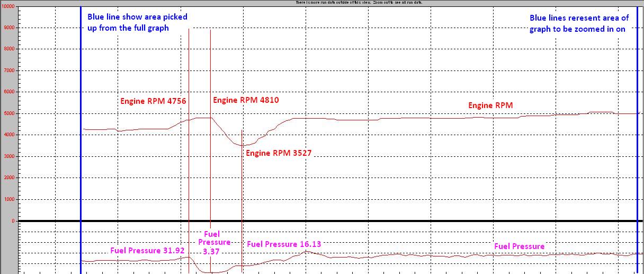Click the 10000 value on the vertical axis
The image size is (644, 274).
coord(8,7)
